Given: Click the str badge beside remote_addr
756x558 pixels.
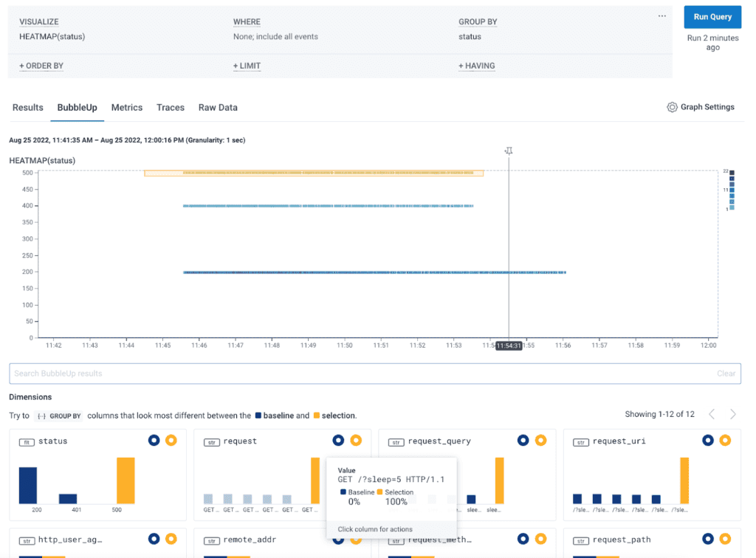Looking at the screenshot, I should 213,540.
